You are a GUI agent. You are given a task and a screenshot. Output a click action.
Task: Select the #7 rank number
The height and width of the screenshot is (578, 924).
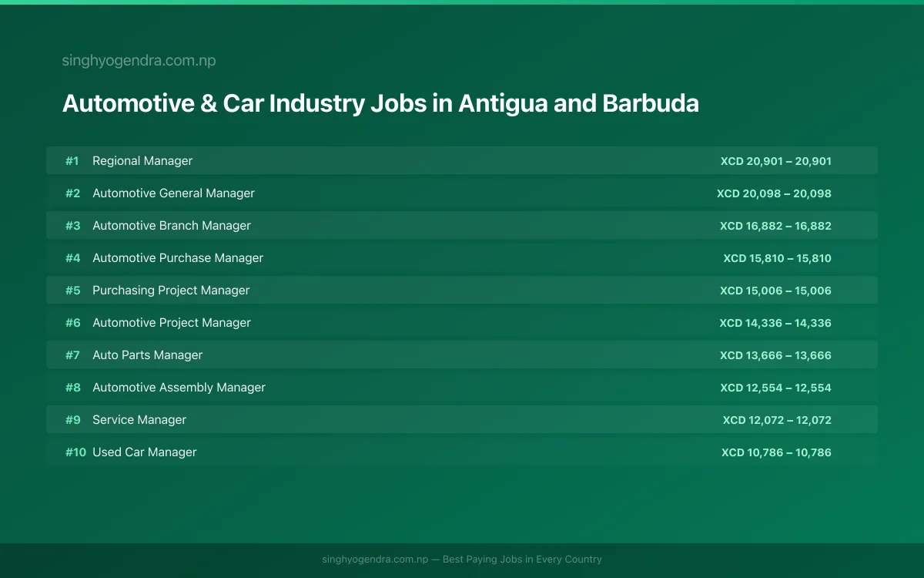click(x=72, y=355)
